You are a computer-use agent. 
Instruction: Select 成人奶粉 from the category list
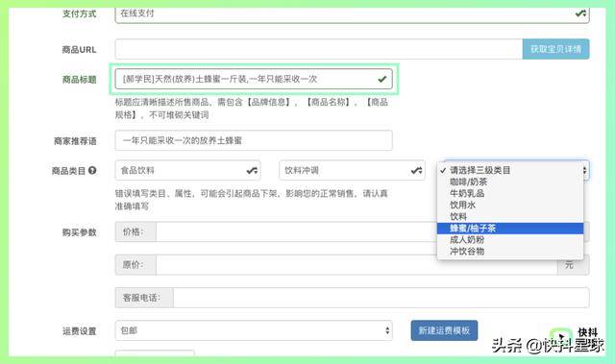(x=510, y=239)
